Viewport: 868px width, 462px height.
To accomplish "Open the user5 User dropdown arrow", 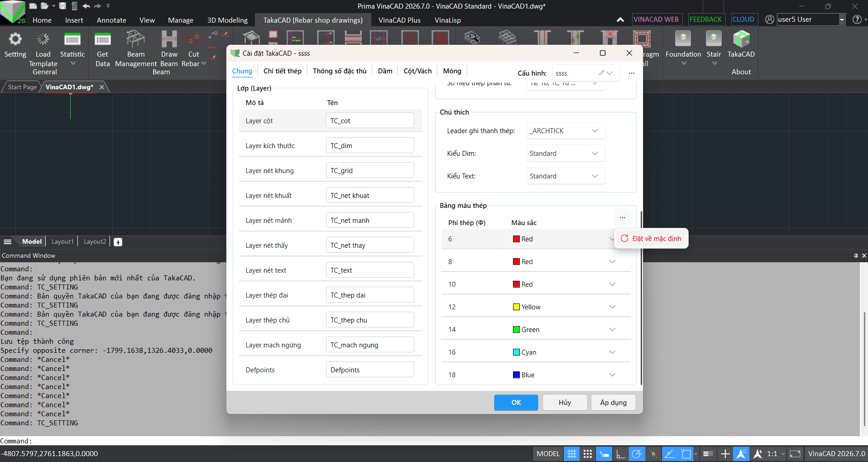I will tap(842, 19).
